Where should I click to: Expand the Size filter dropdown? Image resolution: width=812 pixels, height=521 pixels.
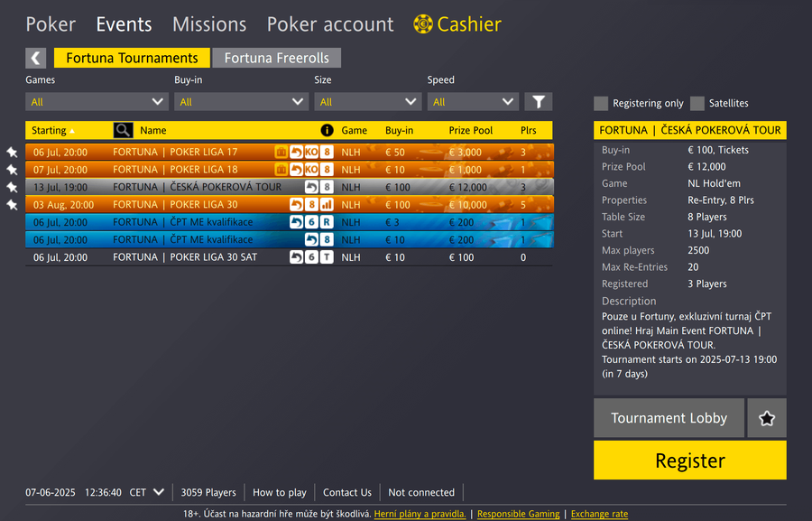368,102
